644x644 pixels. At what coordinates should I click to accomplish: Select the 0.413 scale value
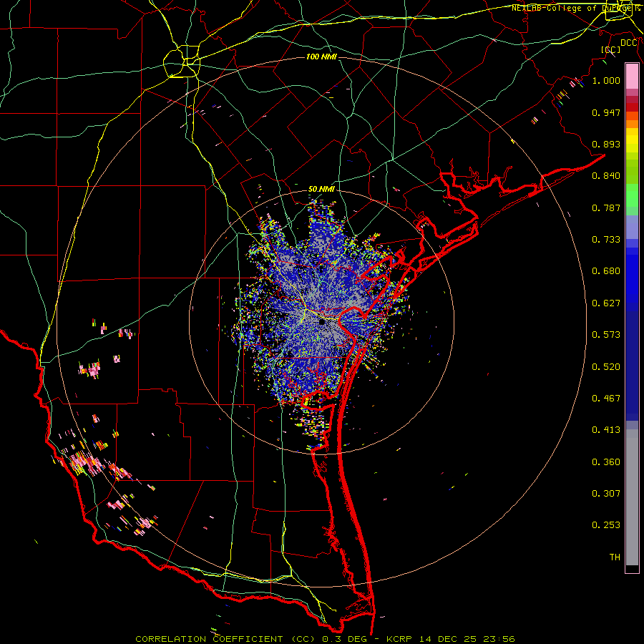(x=606, y=430)
